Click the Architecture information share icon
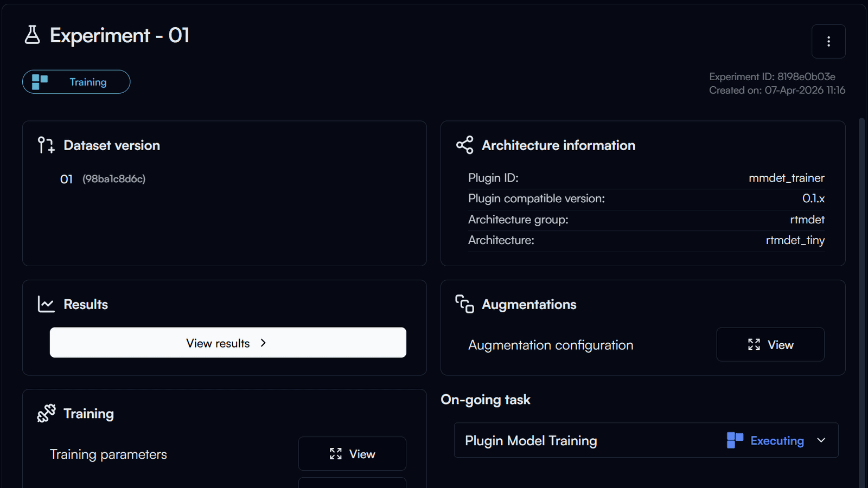 click(464, 145)
